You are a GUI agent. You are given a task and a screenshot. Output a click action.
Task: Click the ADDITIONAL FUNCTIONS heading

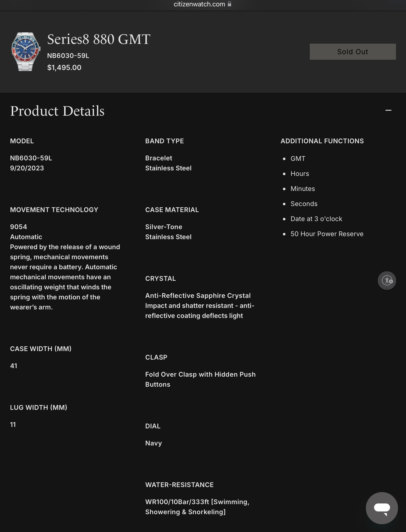coord(322,141)
